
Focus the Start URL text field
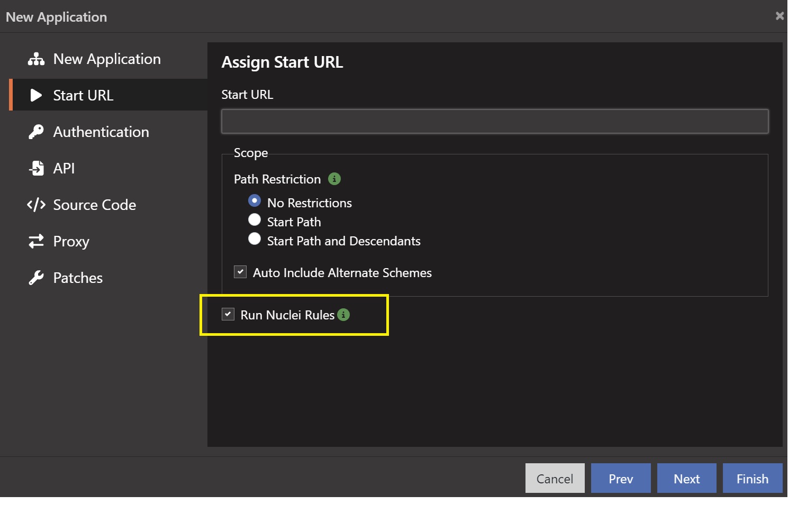coord(494,122)
